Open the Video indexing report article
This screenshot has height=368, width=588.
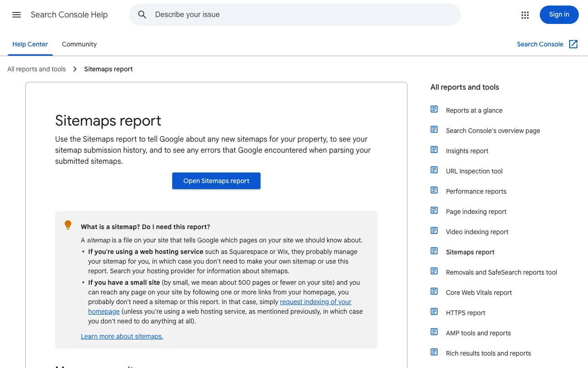(477, 232)
